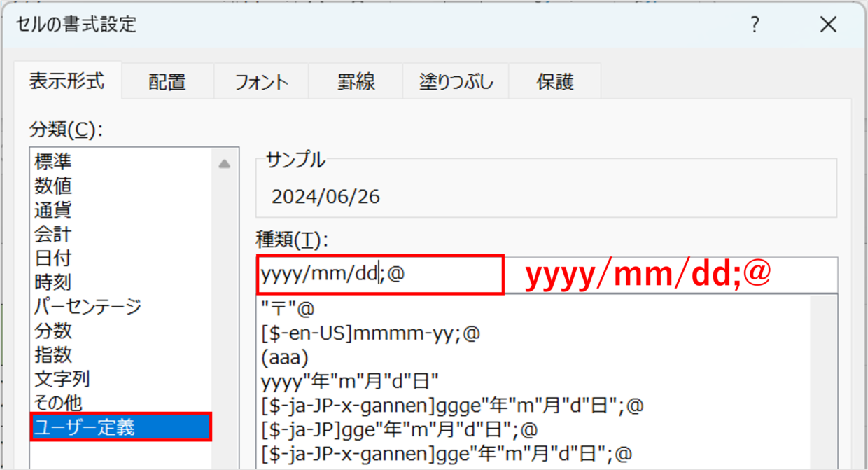Choose the 文字列 category
The height and width of the screenshot is (470, 868).
click(x=62, y=379)
